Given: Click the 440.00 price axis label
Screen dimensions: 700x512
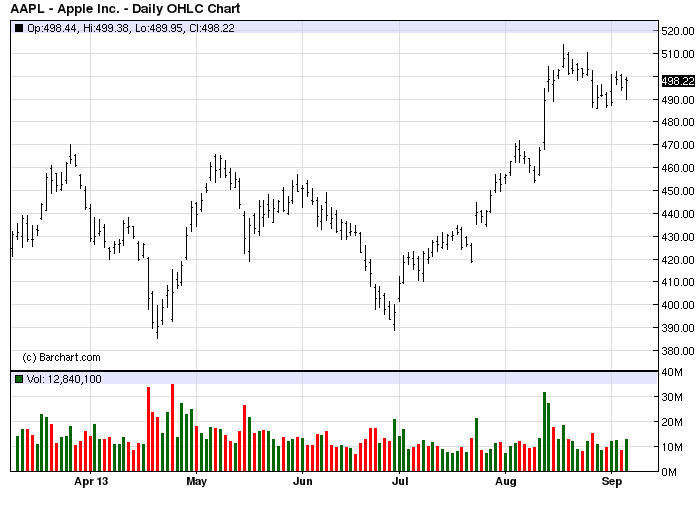Looking at the screenshot, I should pos(678,214).
